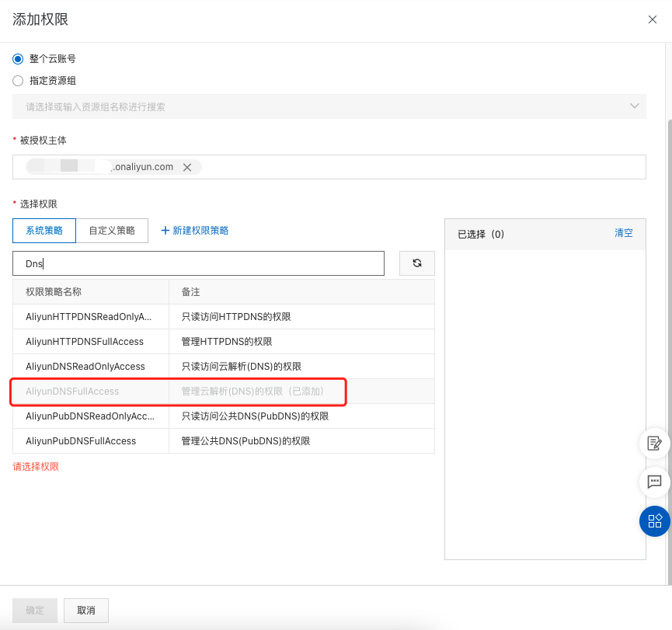The image size is (672, 630).
Task: Select the 指定资源组 radio option
Action: click(18, 81)
